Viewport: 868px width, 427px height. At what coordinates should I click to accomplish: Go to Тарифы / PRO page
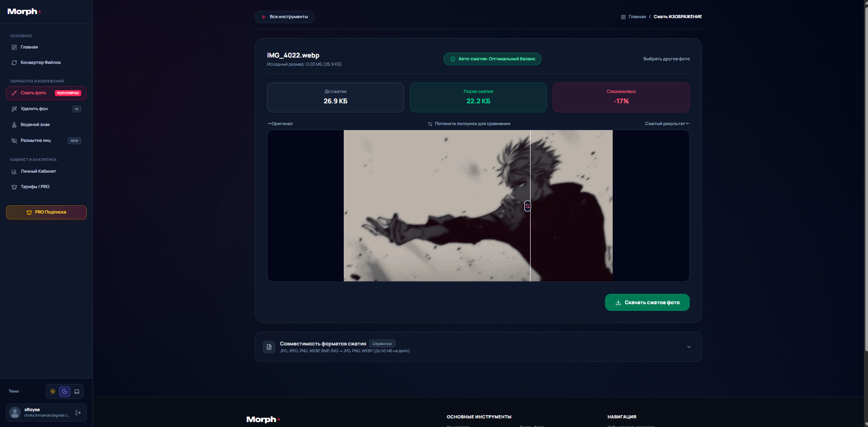tap(46, 187)
